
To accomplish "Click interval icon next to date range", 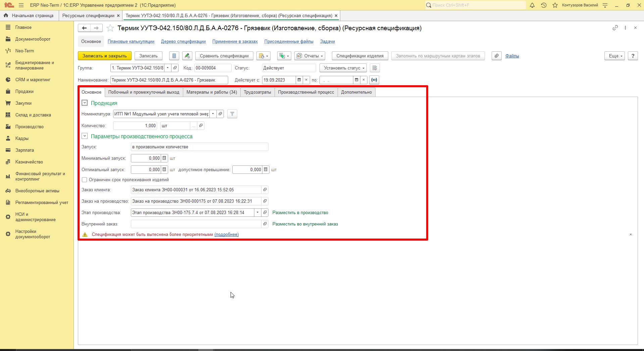I will (374, 80).
